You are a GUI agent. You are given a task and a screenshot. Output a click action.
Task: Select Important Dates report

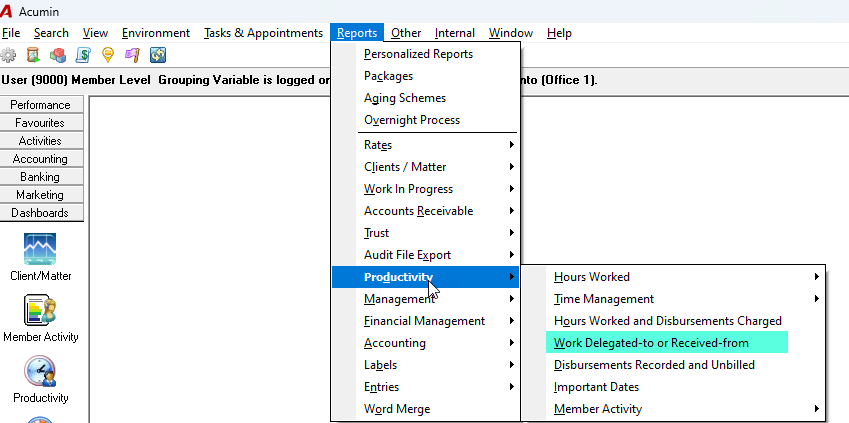(x=673, y=387)
